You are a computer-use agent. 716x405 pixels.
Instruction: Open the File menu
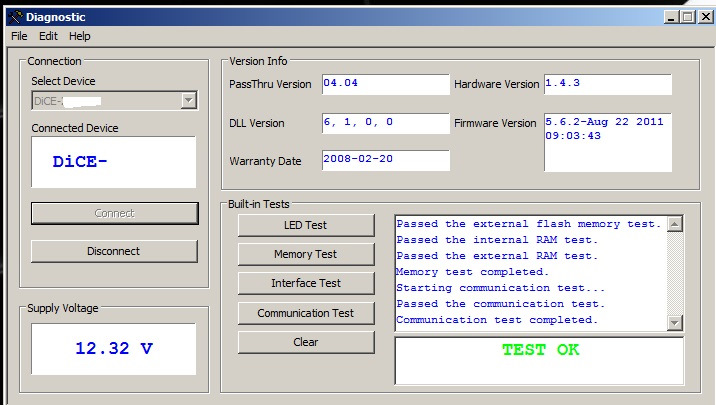coord(19,36)
